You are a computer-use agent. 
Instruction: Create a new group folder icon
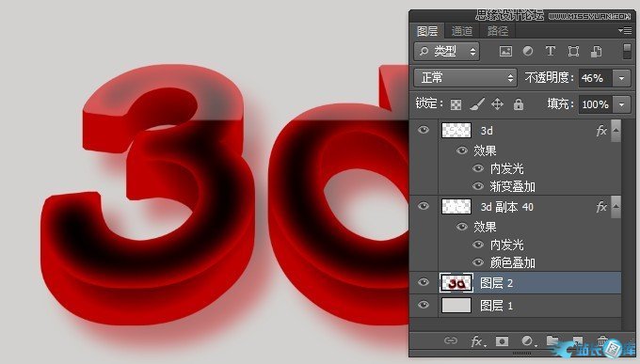point(552,340)
